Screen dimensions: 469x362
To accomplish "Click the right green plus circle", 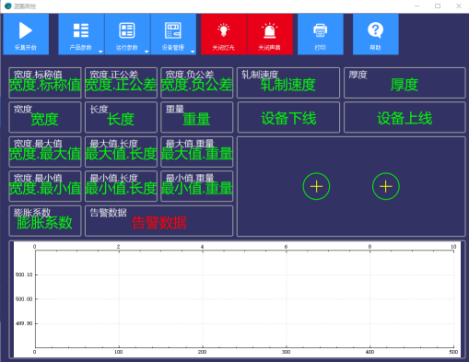I will click(386, 186).
